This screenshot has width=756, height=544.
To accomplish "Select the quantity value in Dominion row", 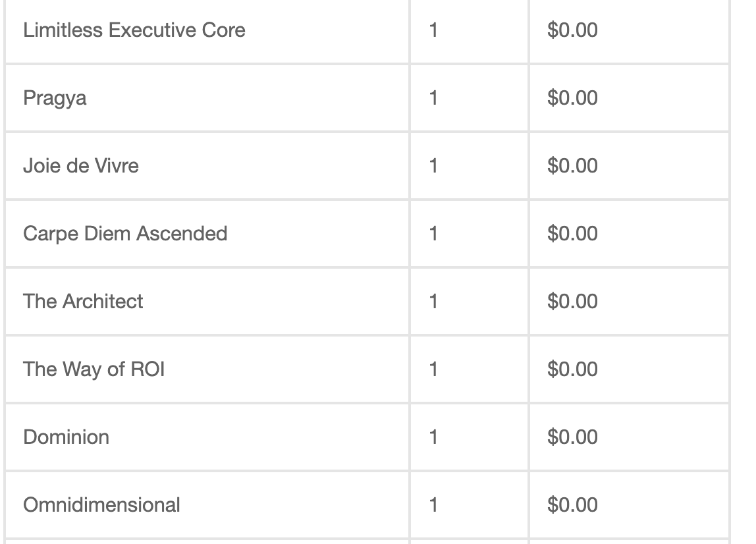I will [433, 437].
